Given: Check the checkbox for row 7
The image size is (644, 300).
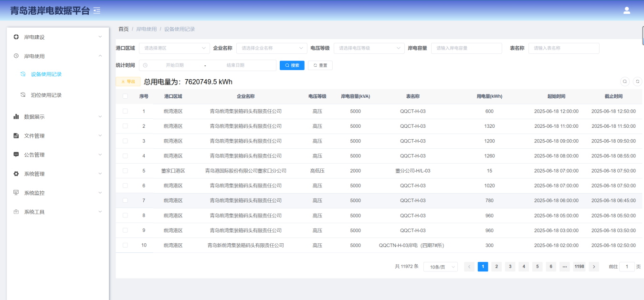Looking at the screenshot, I should pyautogui.click(x=125, y=200).
